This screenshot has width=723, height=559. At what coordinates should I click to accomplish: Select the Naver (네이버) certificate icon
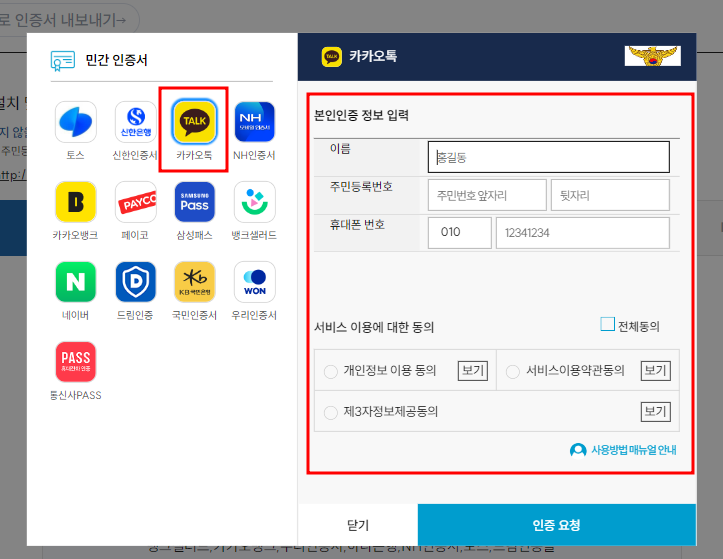coord(76,282)
